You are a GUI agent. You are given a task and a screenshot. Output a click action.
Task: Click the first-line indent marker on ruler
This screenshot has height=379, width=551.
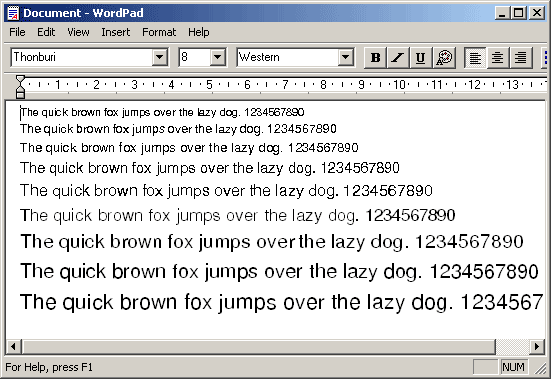click(x=20, y=79)
